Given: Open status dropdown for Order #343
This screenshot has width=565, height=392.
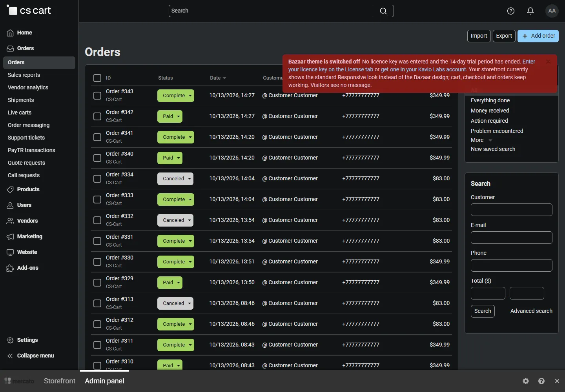Looking at the screenshot, I should [x=176, y=96].
